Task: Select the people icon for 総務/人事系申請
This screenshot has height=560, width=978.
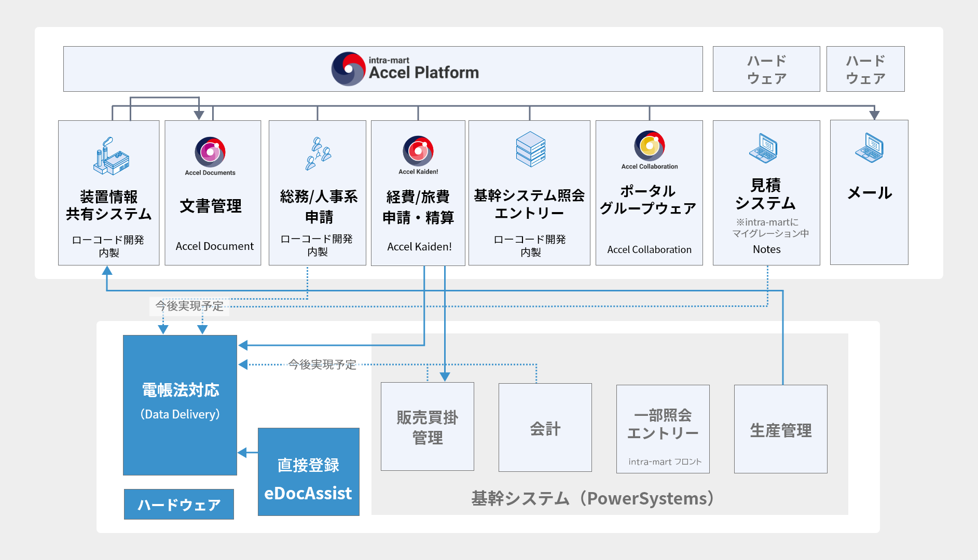Action: coord(316,153)
